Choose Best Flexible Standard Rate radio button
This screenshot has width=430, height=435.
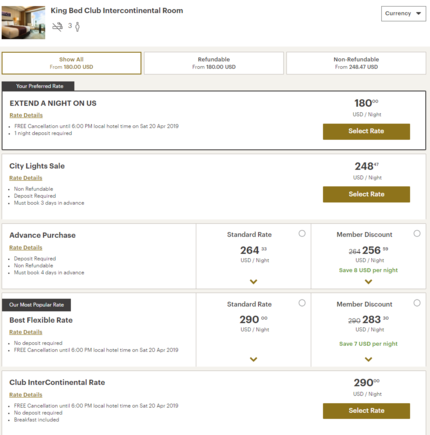(302, 303)
